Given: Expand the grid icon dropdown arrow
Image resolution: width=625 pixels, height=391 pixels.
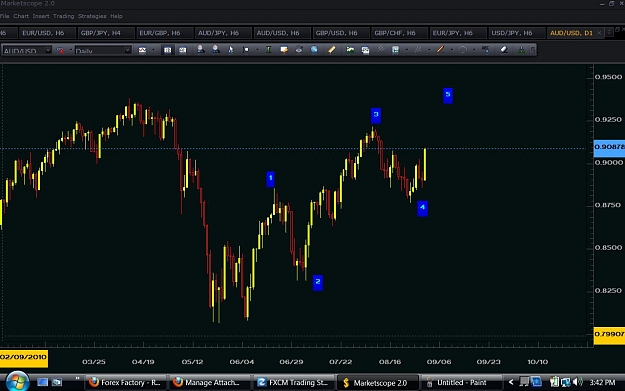Looking at the screenshot, I should 407,50.
